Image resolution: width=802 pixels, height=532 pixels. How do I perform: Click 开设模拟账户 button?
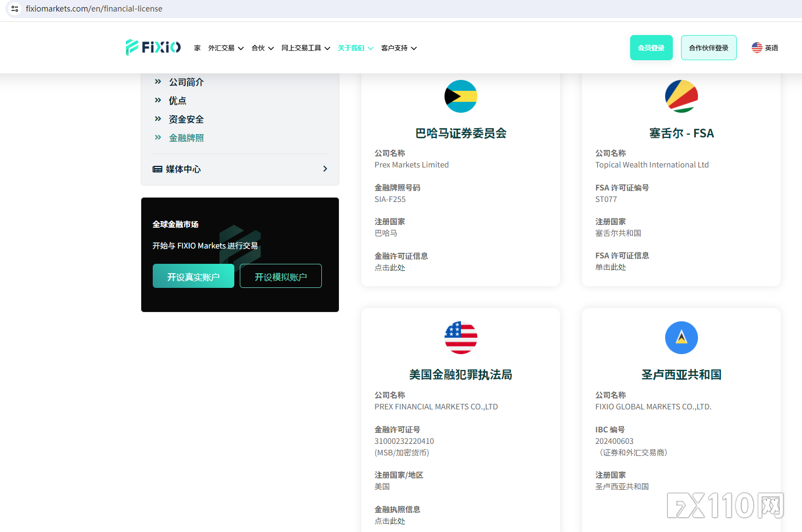[281, 276]
